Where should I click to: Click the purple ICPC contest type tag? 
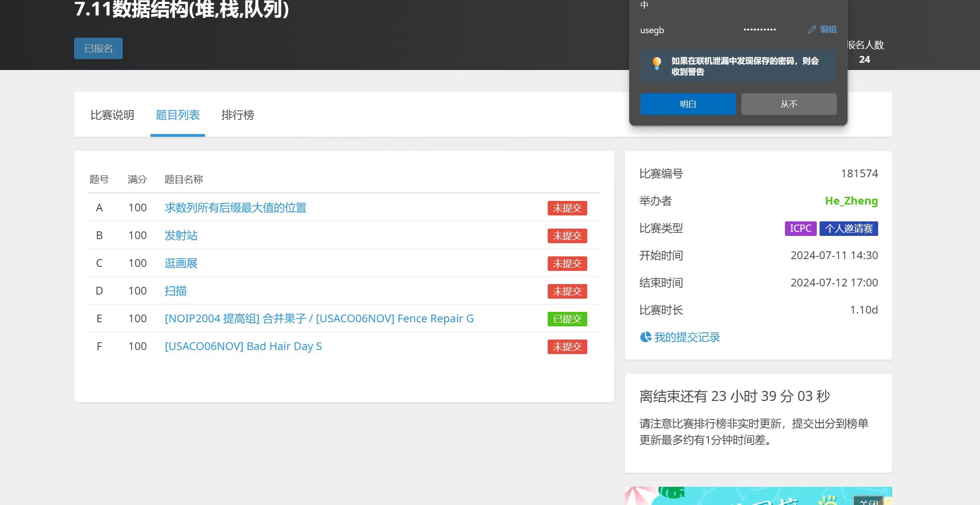tap(800, 228)
